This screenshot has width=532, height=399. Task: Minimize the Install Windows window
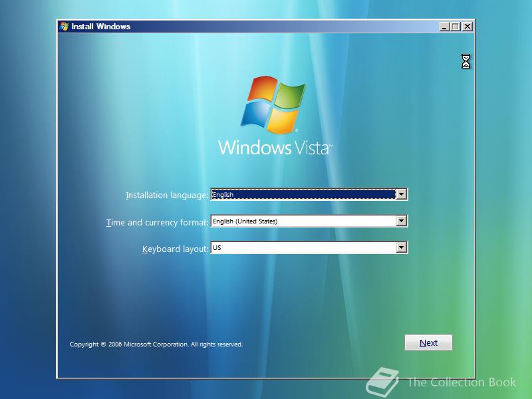444,27
